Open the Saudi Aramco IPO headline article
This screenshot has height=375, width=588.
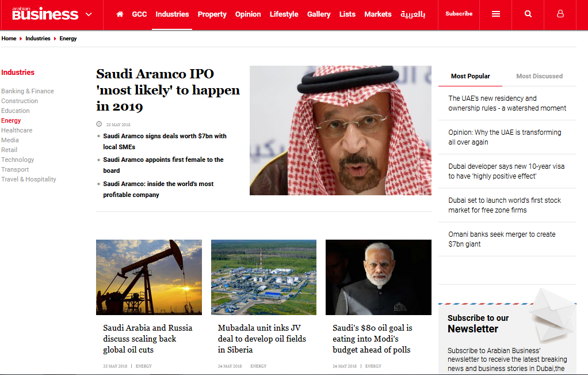click(x=167, y=90)
